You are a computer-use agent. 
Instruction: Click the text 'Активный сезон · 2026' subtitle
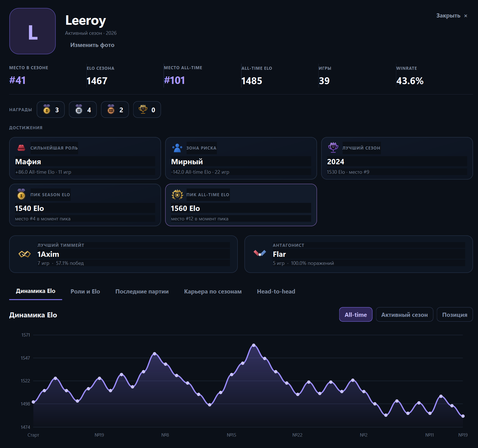coord(91,33)
